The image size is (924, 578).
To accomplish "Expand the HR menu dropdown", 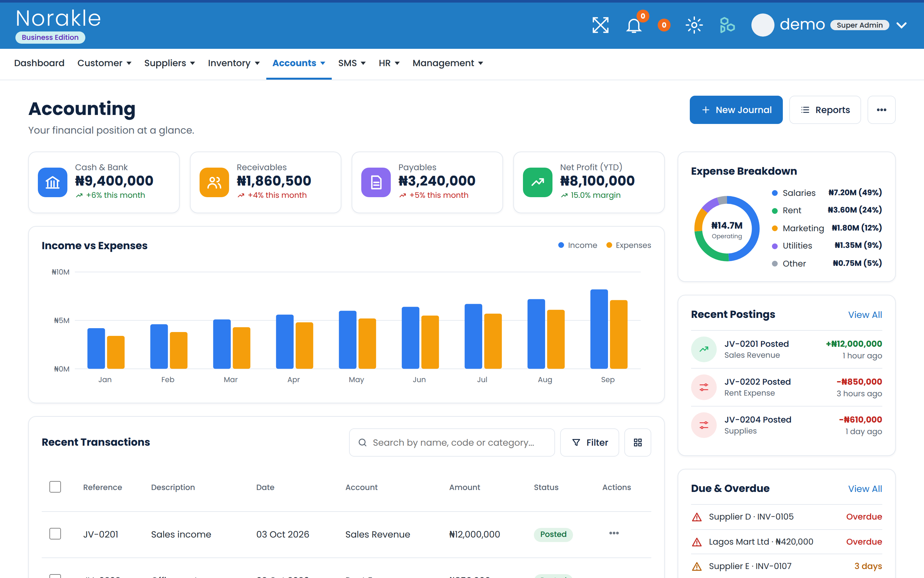I will tap(389, 63).
